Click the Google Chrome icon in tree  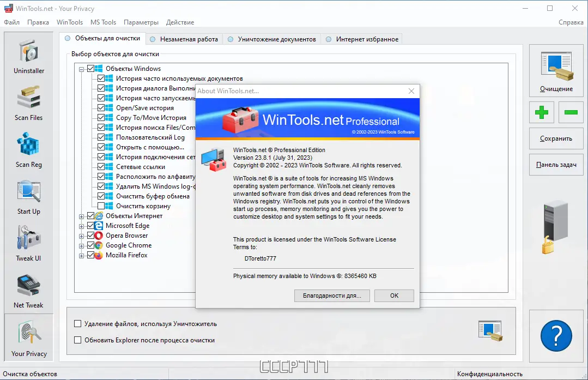99,245
